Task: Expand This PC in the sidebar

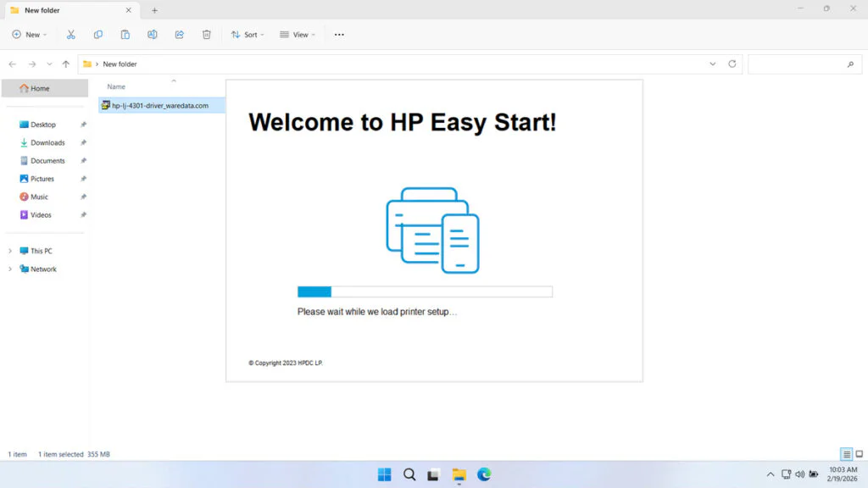Action: click(x=9, y=251)
